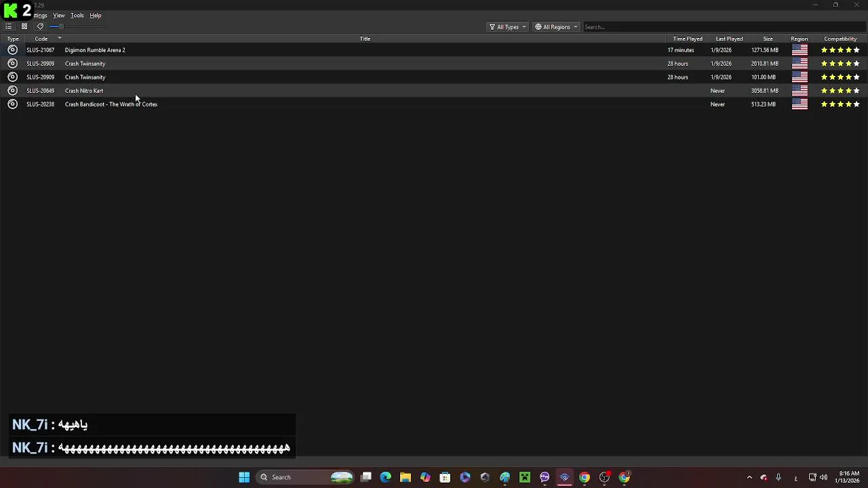Click Never in the Crash Nitro Kart row
The image size is (868, 488).
click(717, 91)
